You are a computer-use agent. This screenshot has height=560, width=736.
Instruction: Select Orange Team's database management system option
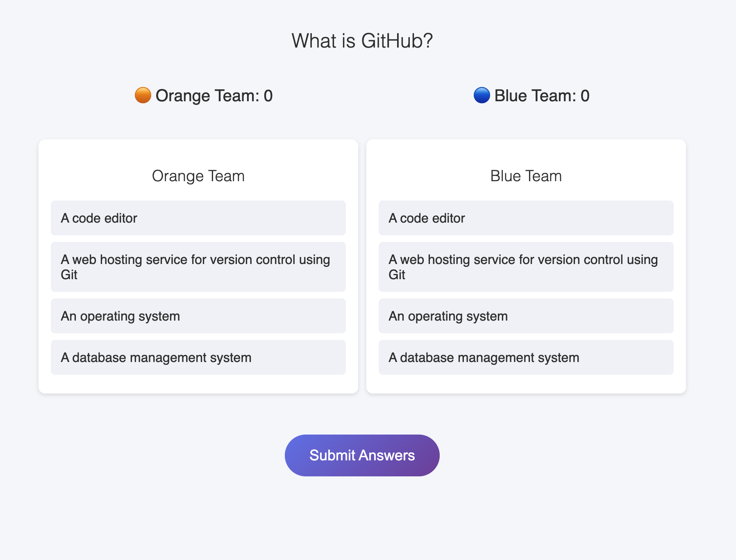(x=198, y=357)
